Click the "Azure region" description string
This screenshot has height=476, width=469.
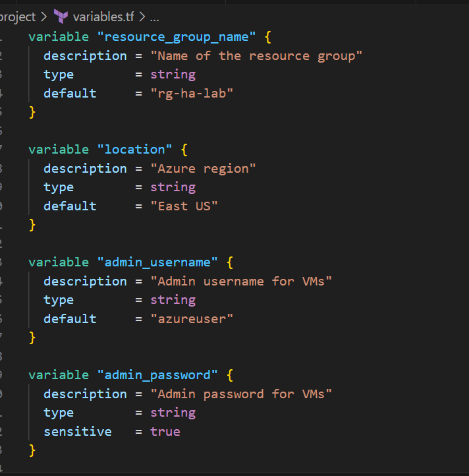pyautogui.click(x=203, y=169)
